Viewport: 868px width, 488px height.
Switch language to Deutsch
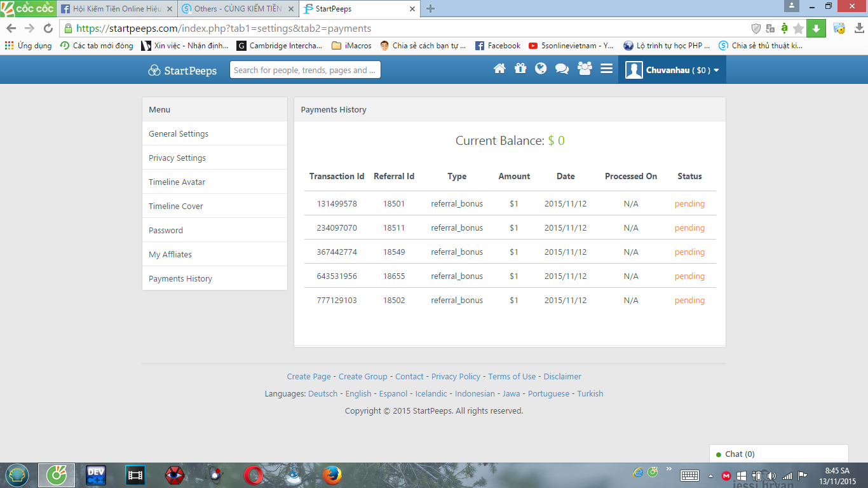click(323, 394)
